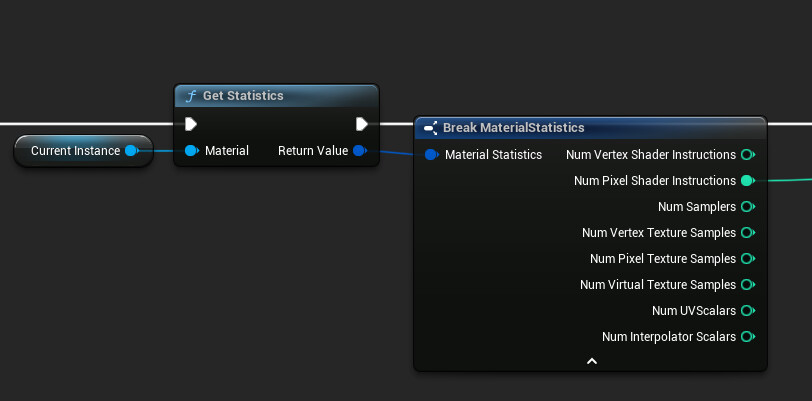
Task: Click the connected Num Pixel Shader Instructions pin
Action: (747, 180)
